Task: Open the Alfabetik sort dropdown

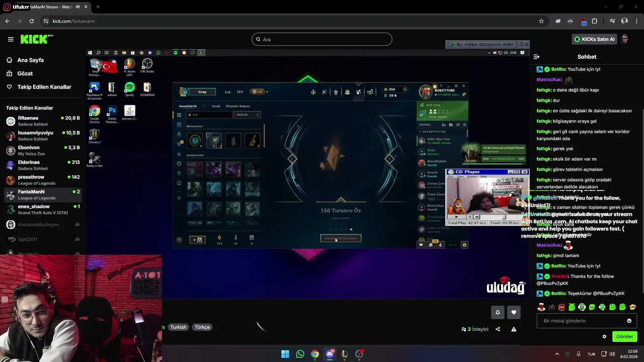Action: [248, 115]
